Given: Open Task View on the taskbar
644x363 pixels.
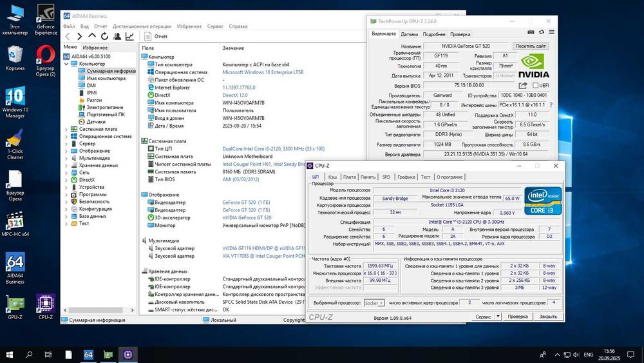Looking at the screenshot, I should (48, 355).
